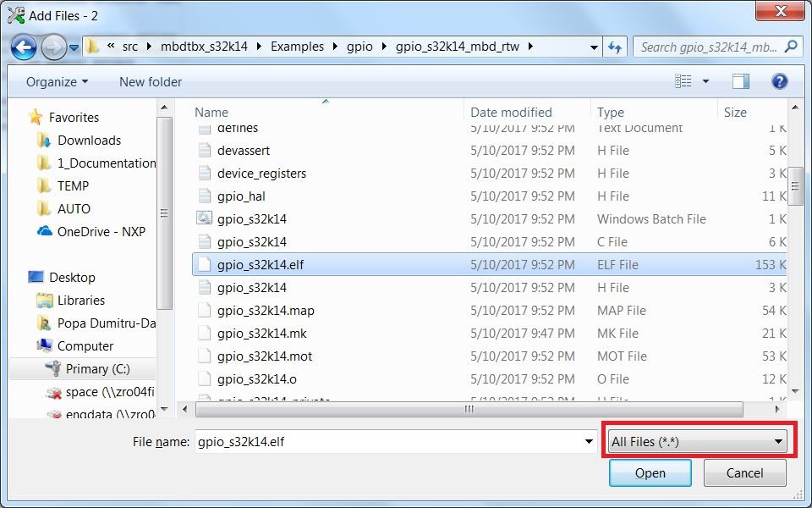Click the Back navigation arrow

click(24, 47)
